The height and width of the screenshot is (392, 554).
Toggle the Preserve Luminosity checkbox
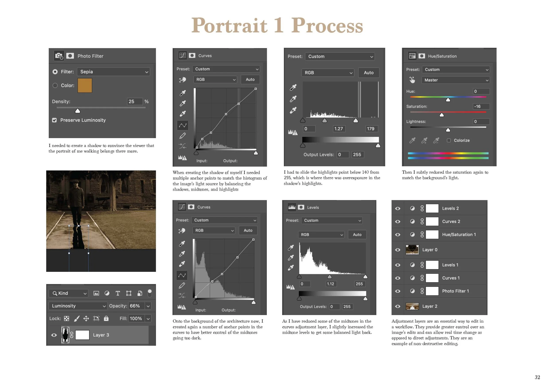click(x=55, y=120)
